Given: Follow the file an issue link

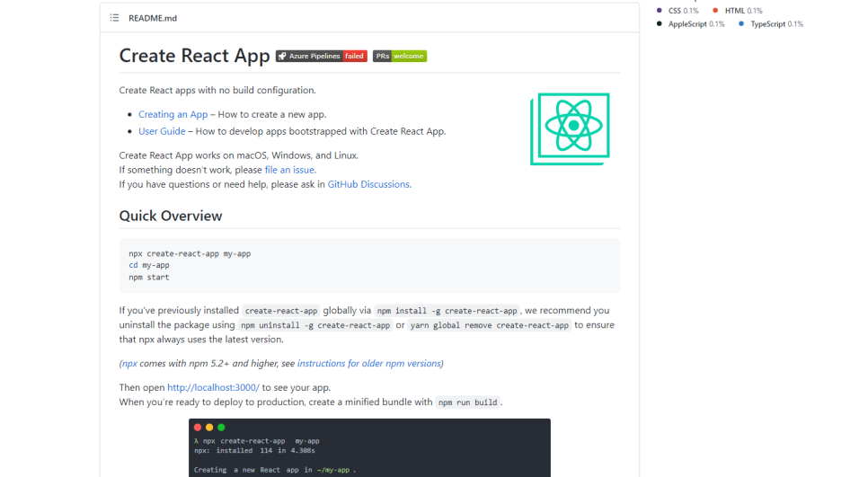Looking at the screenshot, I should coord(289,170).
